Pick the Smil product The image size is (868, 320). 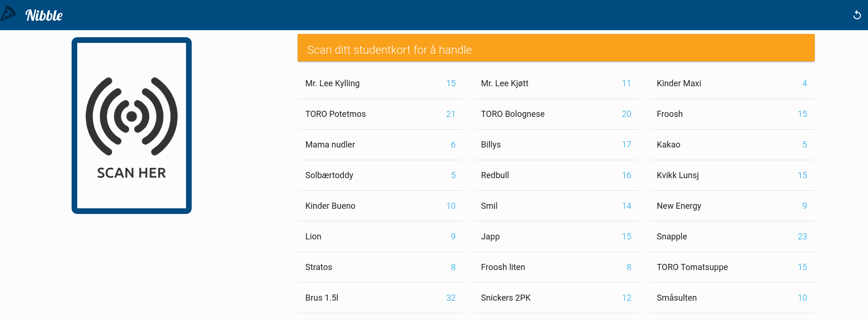(556, 206)
